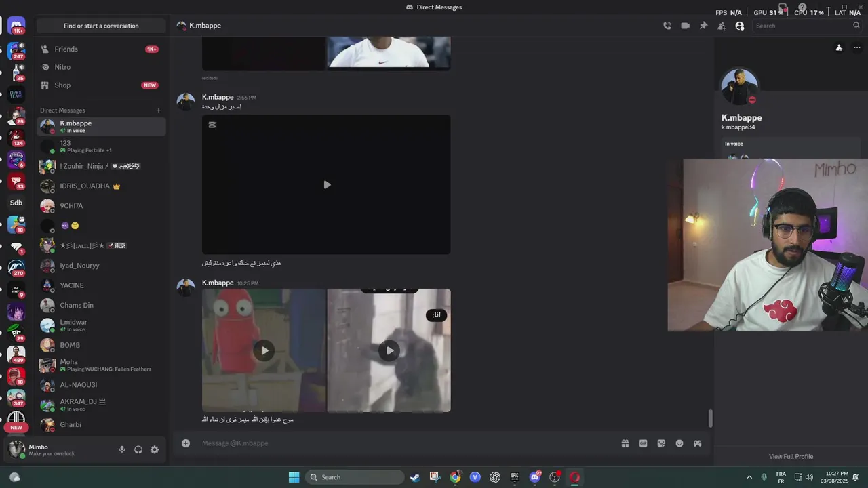This screenshot has width=868, height=488.
Task: Play the red puppet video
Action: (264, 350)
